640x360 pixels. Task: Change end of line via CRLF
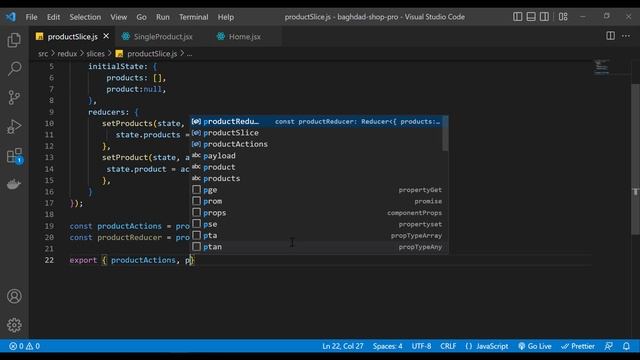click(x=448, y=346)
